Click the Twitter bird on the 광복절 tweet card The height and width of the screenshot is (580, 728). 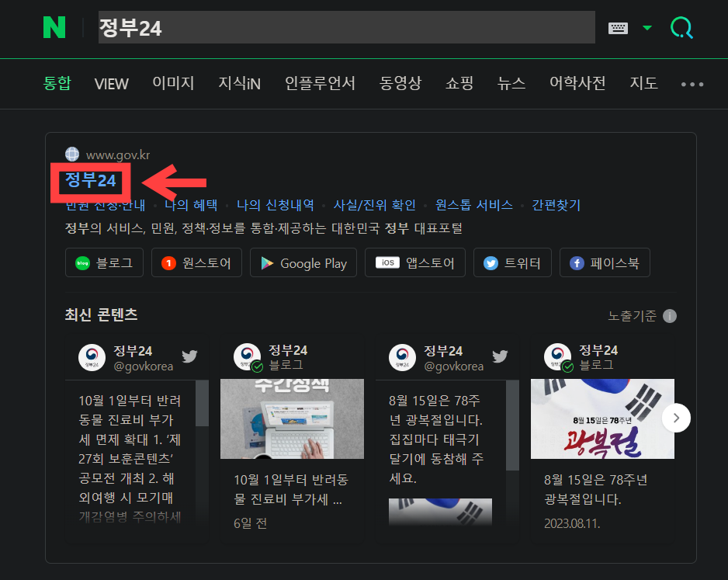tap(500, 356)
